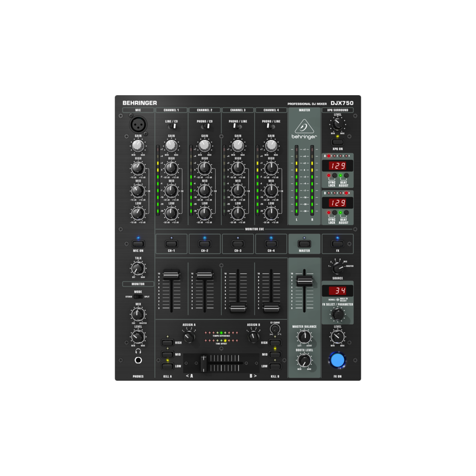Adjust the MIC HIGH EQ knob
The width and height of the screenshot is (476, 476).
point(138,168)
